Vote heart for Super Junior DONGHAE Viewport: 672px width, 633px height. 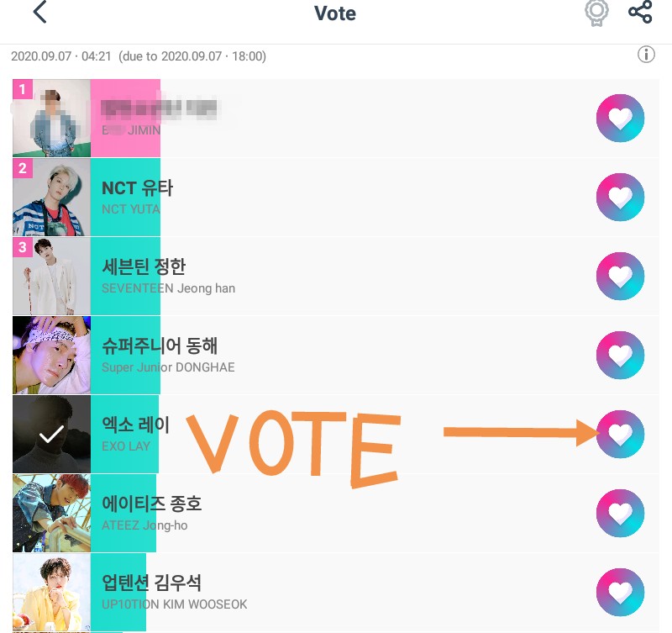[620, 355]
